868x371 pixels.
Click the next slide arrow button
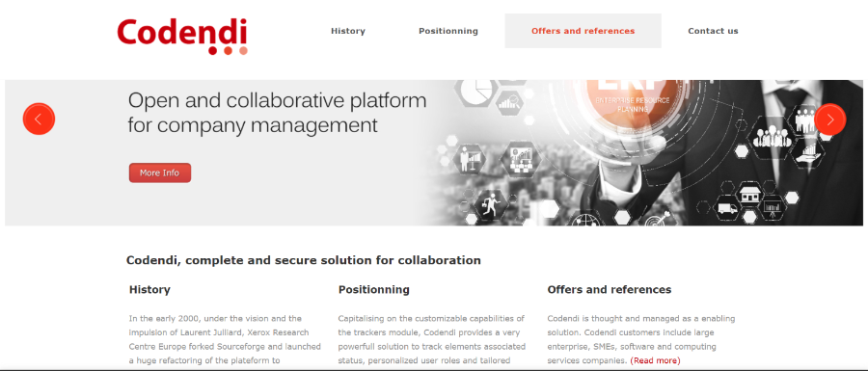[829, 119]
